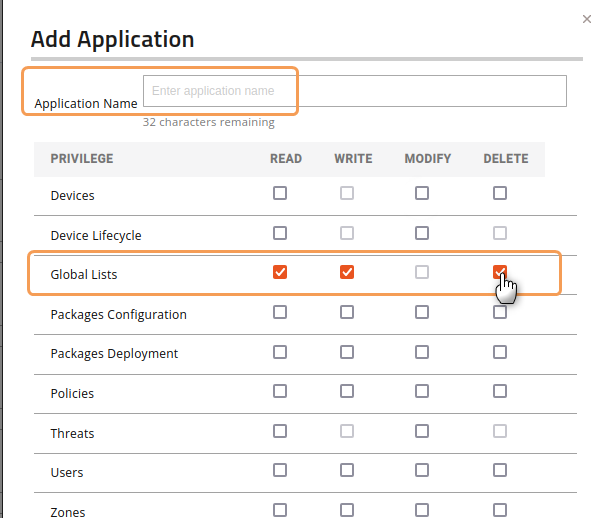Check Modify privilege for Threats
Screen dimensions: 603x518
tap(422, 431)
